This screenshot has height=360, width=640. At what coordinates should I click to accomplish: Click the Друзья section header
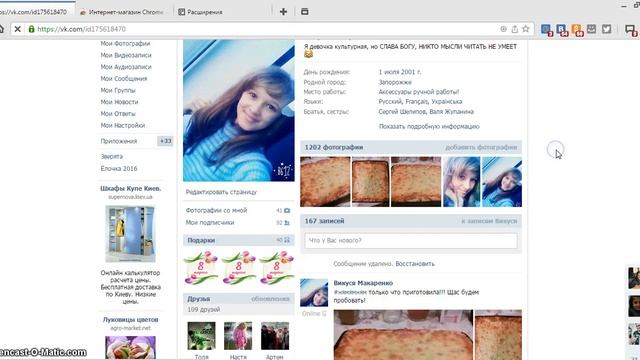pos(239,299)
